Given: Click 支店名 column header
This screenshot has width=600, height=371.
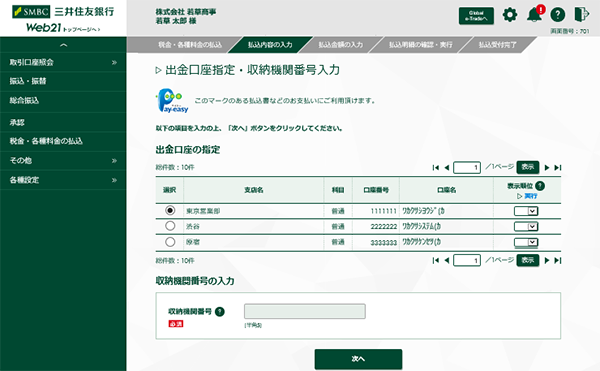Looking at the screenshot, I should tap(254, 190).
